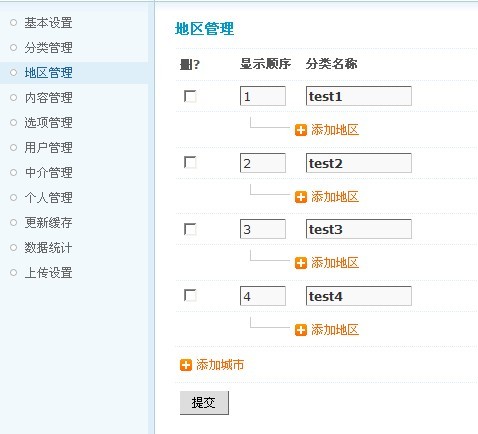Click the orange plus icon under test2

[x=301, y=197]
